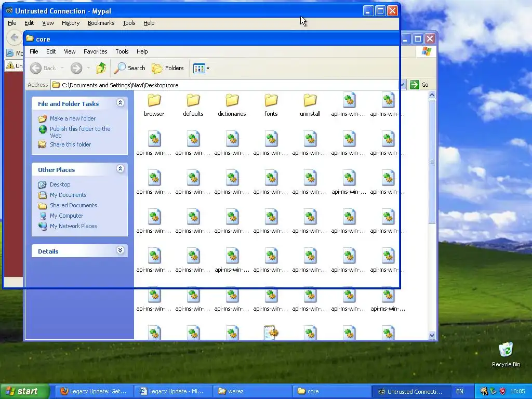Toggle the Folders tree pane
Viewport: 532px width, 399px height.
[x=168, y=68]
